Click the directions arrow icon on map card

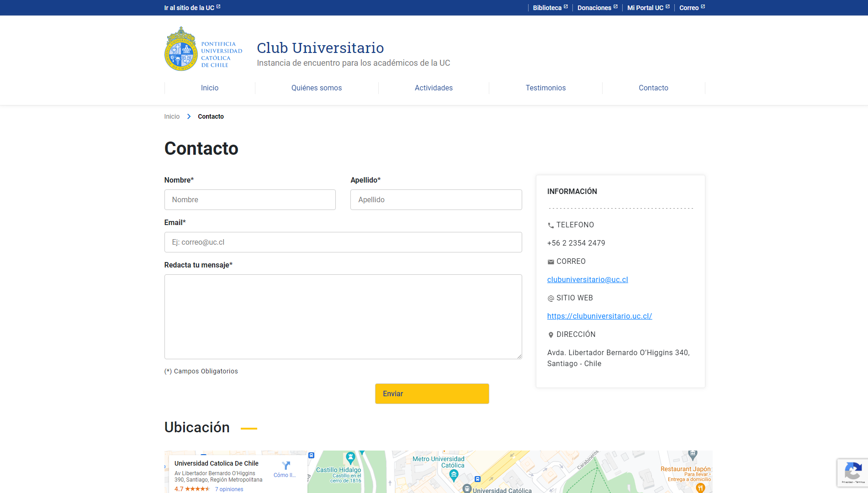(x=286, y=466)
